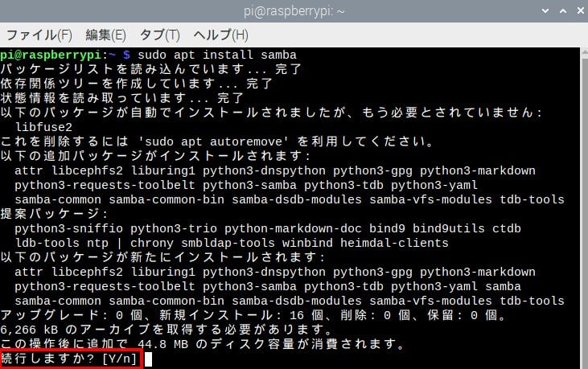Click the command text 'sudo apt install samba'

tap(217, 55)
